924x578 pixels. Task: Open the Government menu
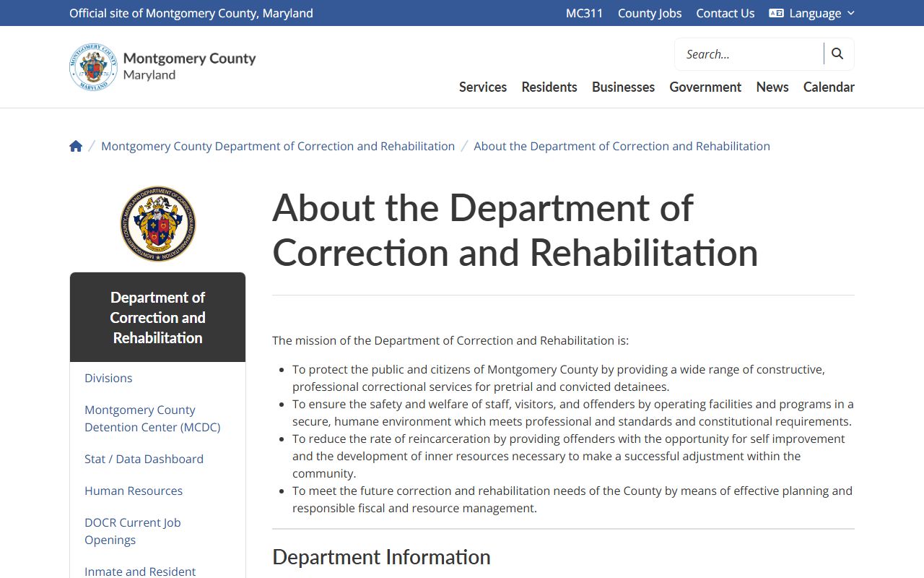click(x=705, y=87)
